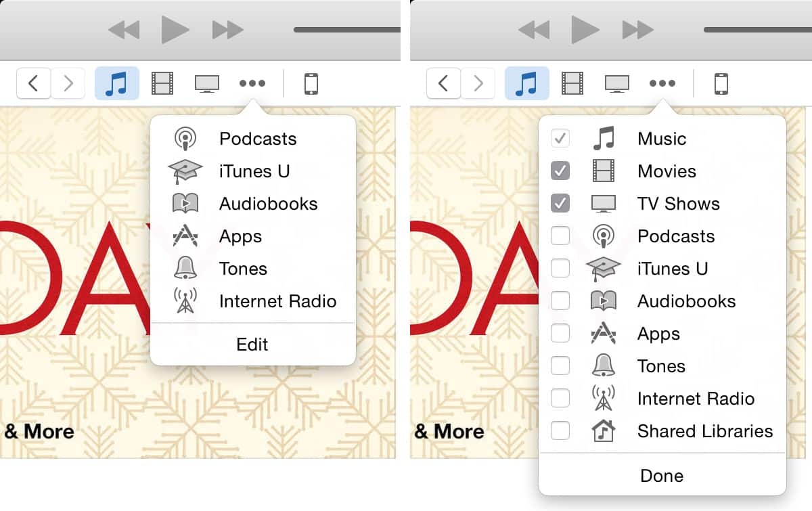Choose Apps in the left popup menu
This screenshot has width=812, height=511.
click(x=253, y=236)
